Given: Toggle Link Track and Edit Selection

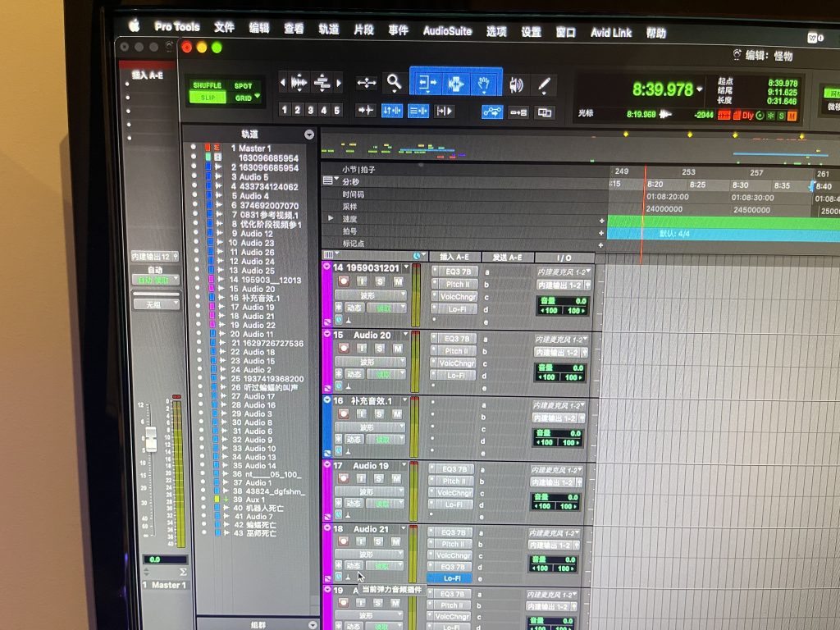Looking at the screenshot, I should pyautogui.click(x=418, y=112).
